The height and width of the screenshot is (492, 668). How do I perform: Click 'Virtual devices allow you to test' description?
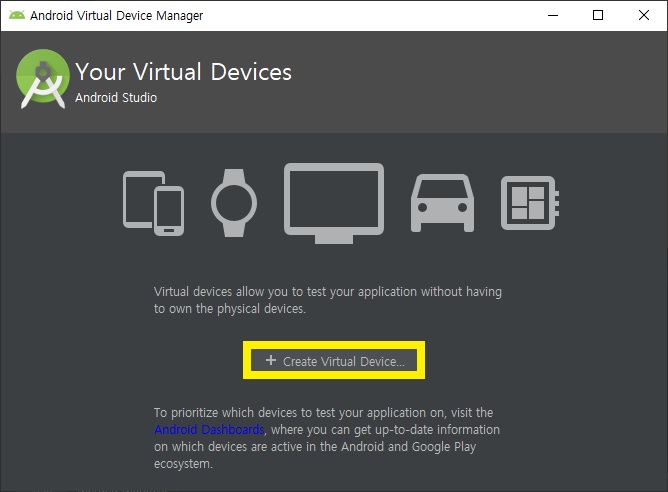click(x=328, y=300)
